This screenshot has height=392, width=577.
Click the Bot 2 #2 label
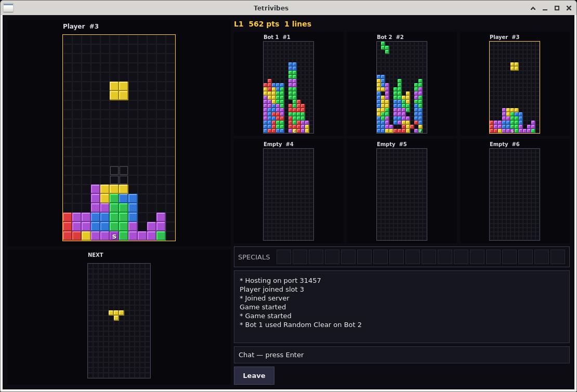coord(390,37)
